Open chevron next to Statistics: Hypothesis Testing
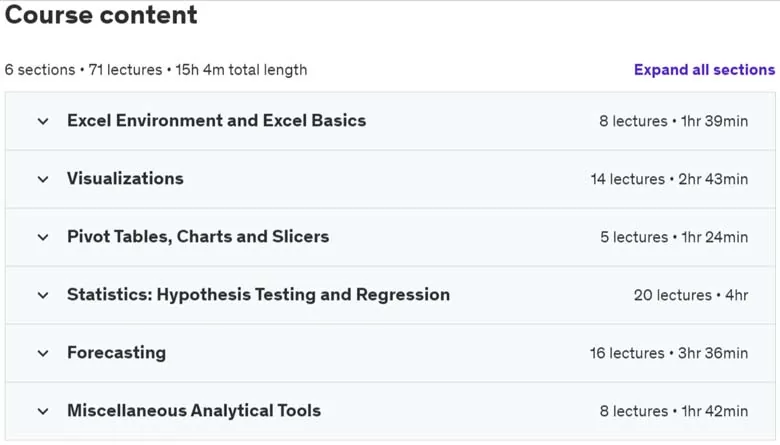The width and height of the screenshot is (780, 445). pyautogui.click(x=43, y=295)
